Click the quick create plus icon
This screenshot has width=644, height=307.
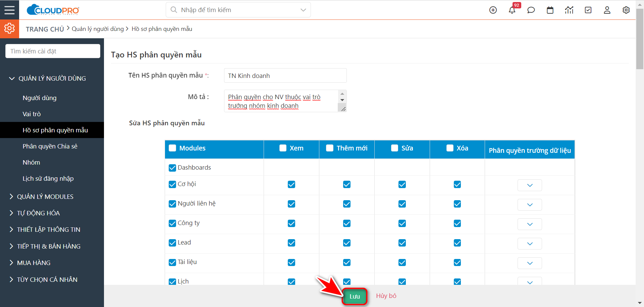[493, 10]
